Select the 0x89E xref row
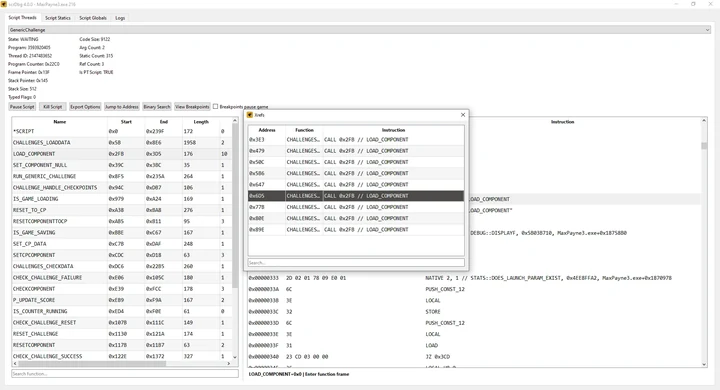The image size is (720, 390). (x=356, y=230)
